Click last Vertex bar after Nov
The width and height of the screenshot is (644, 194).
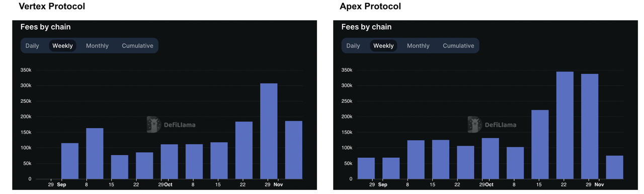coord(293,150)
